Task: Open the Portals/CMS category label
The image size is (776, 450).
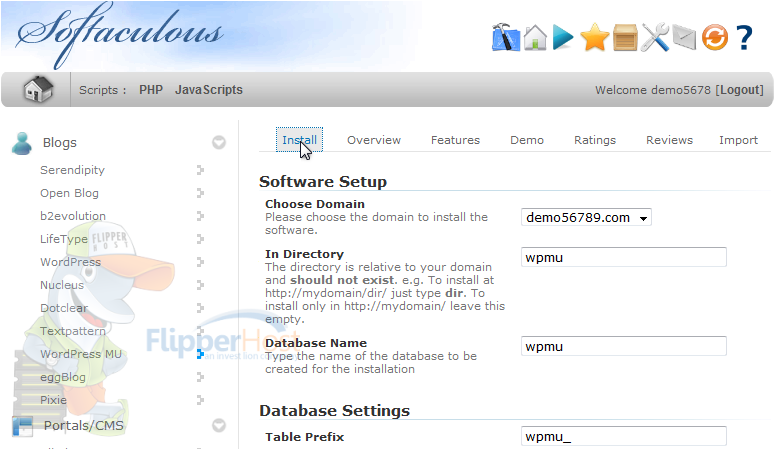Action: [x=84, y=426]
